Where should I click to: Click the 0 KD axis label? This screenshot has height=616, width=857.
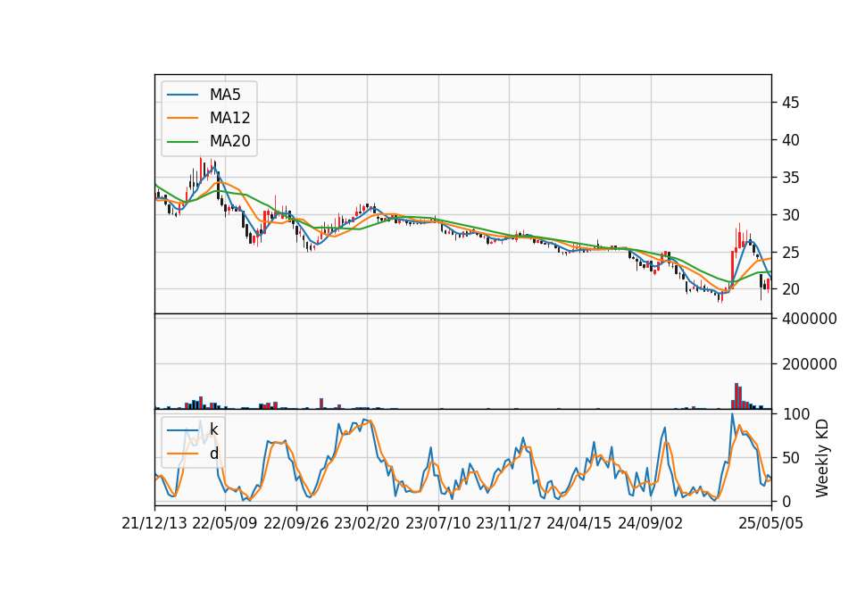786,501
